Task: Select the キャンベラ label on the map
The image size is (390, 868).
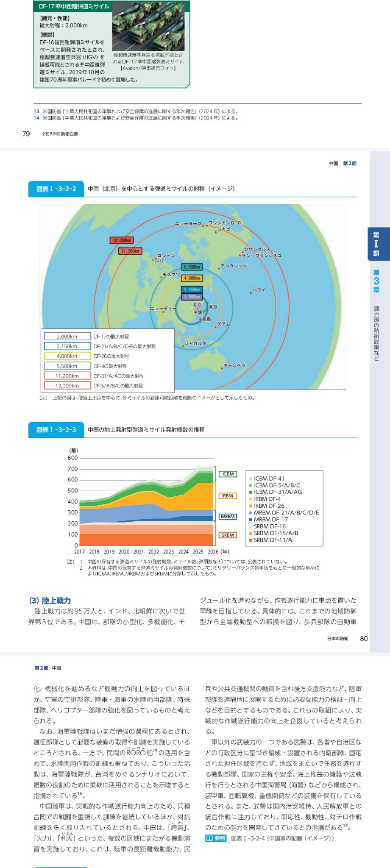Action: (234, 365)
